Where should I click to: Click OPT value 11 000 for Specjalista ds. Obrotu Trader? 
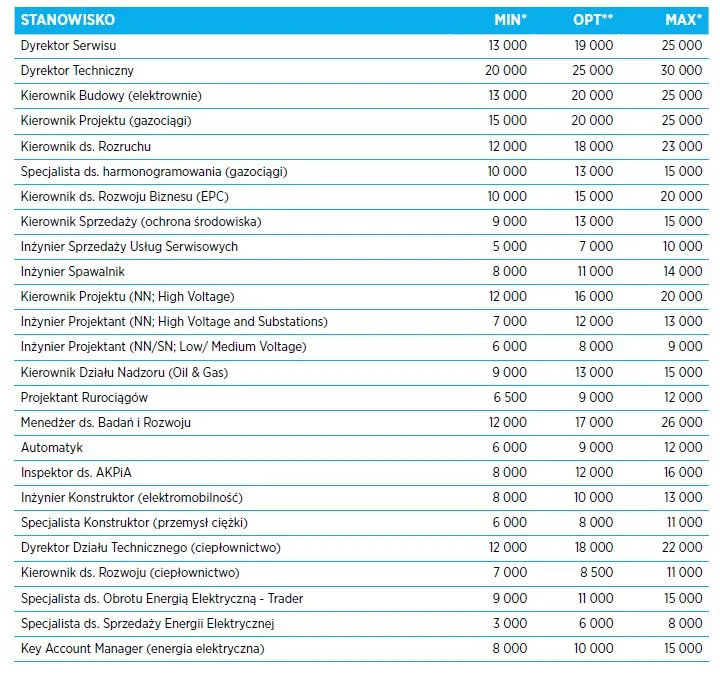(x=595, y=598)
